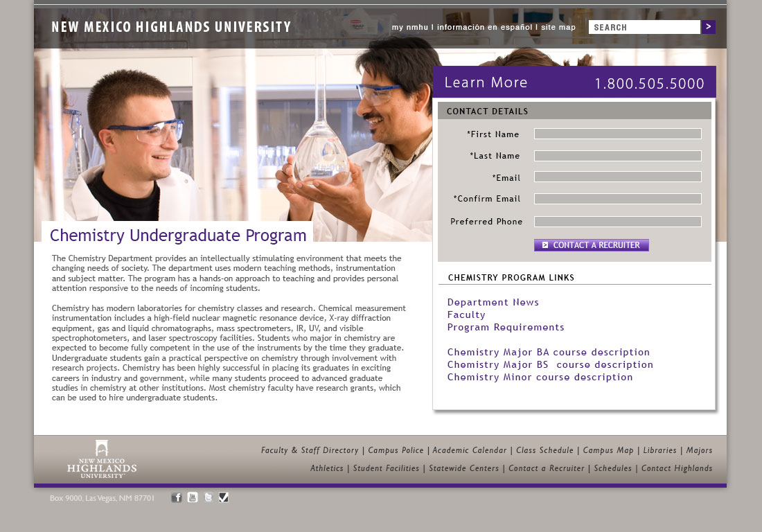The width and height of the screenshot is (762, 532).
Task: Open Statewide Centers footer link
Action: pyautogui.click(x=463, y=468)
